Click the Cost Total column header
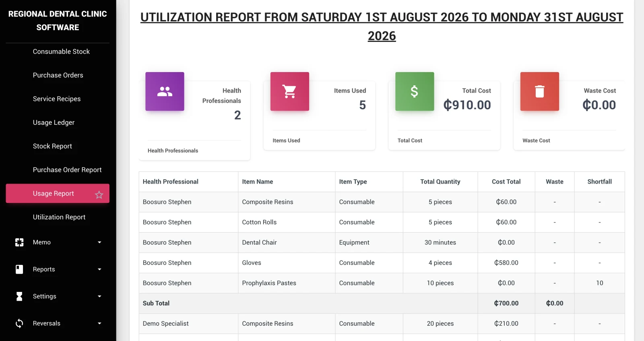 (506, 182)
